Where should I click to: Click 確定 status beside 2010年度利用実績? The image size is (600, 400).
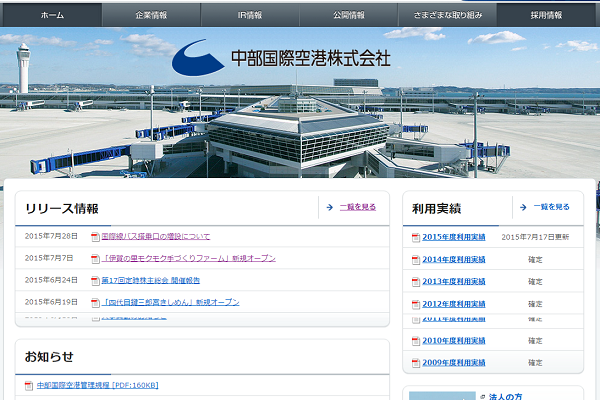point(535,341)
